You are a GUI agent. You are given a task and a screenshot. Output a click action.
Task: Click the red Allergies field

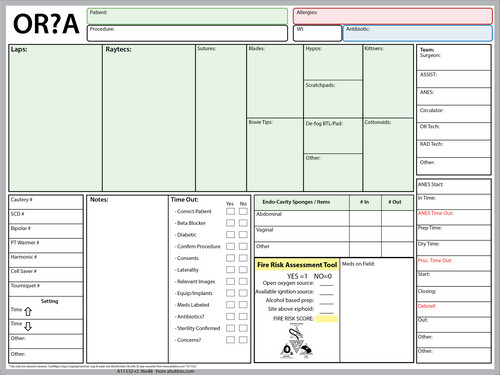pyautogui.click(x=393, y=16)
